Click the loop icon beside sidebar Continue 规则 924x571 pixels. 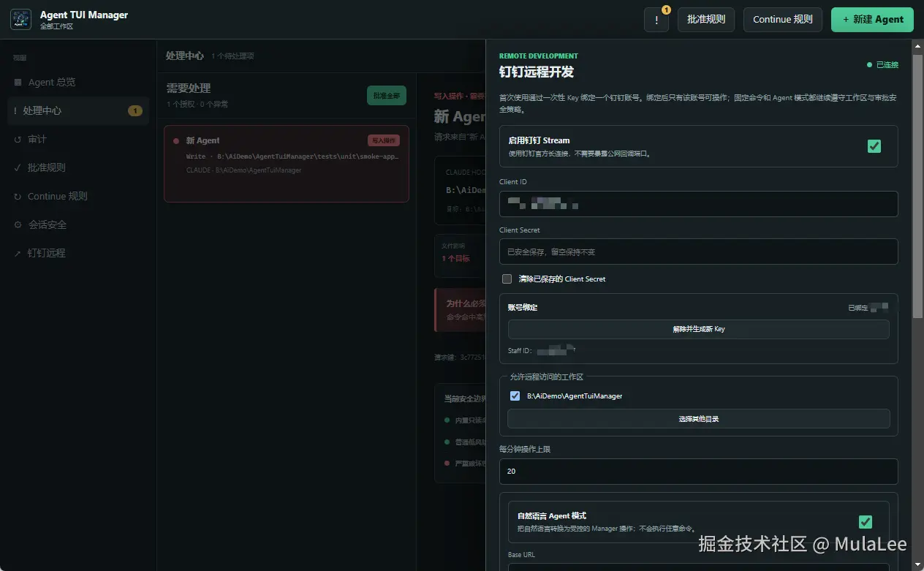tap(18, 196)
